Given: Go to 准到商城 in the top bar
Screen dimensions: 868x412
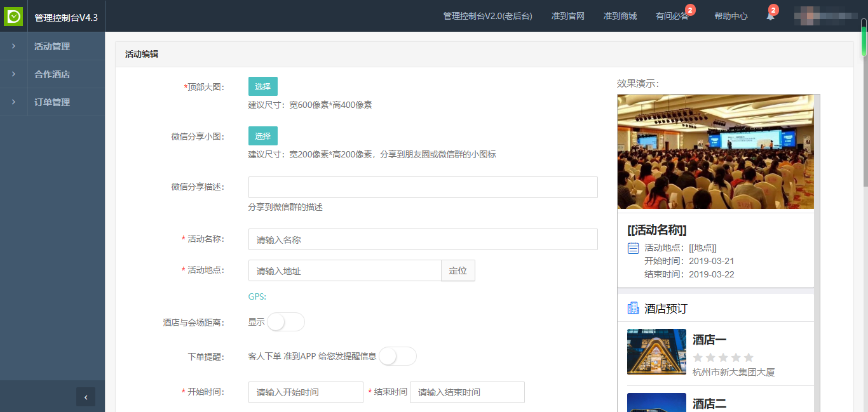Looking at the screenshot, I should [620, 17].
